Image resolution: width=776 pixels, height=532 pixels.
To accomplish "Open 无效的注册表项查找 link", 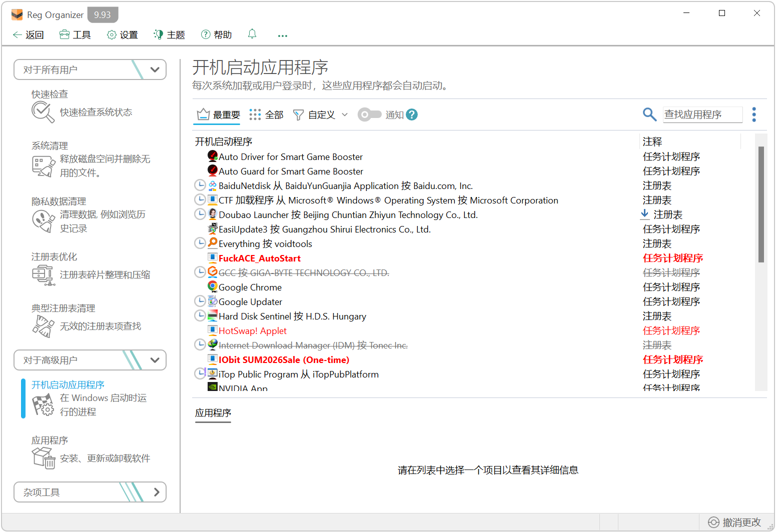I will (x=101, y=326).
